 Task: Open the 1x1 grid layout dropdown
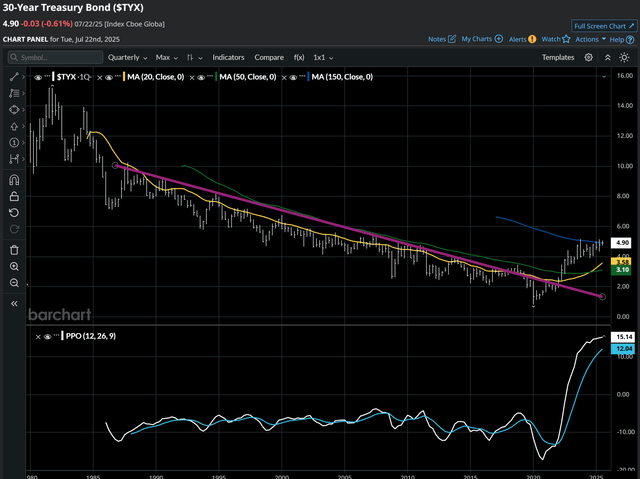(323, 58)
